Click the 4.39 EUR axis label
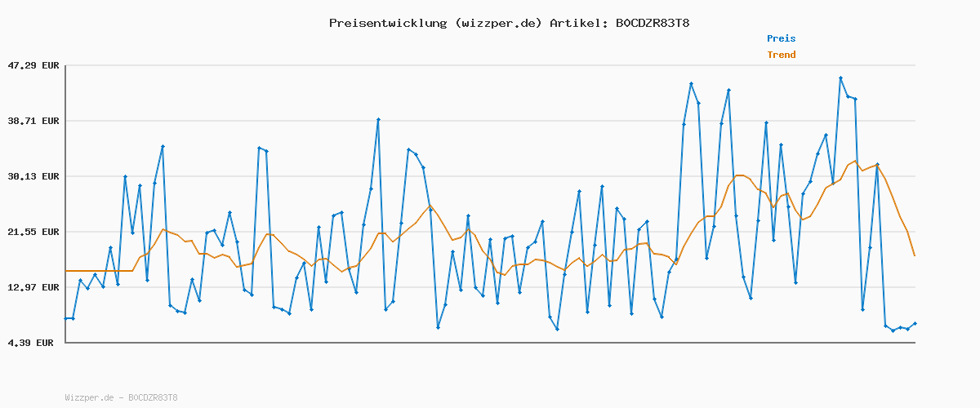Image resolution: width=980 pixels, height=408 pixels. pos(33,343)
